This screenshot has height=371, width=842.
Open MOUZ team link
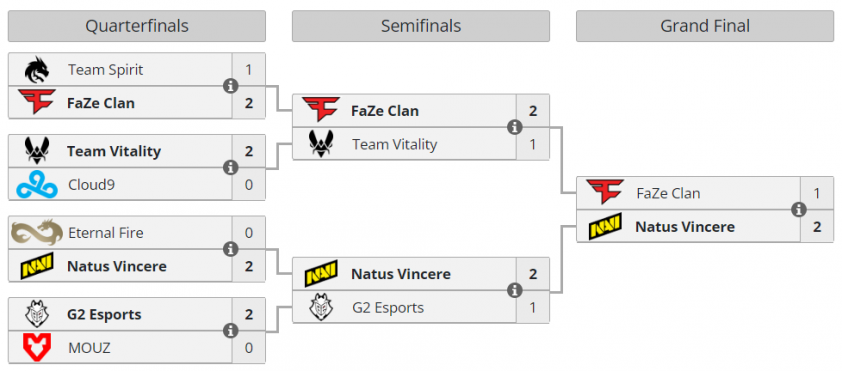click(89, 348)
